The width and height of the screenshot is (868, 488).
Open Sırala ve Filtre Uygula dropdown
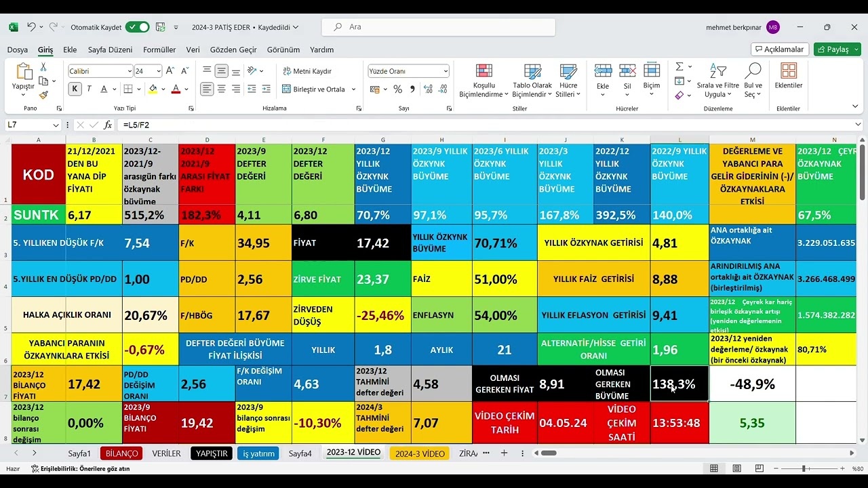[717, 81]
